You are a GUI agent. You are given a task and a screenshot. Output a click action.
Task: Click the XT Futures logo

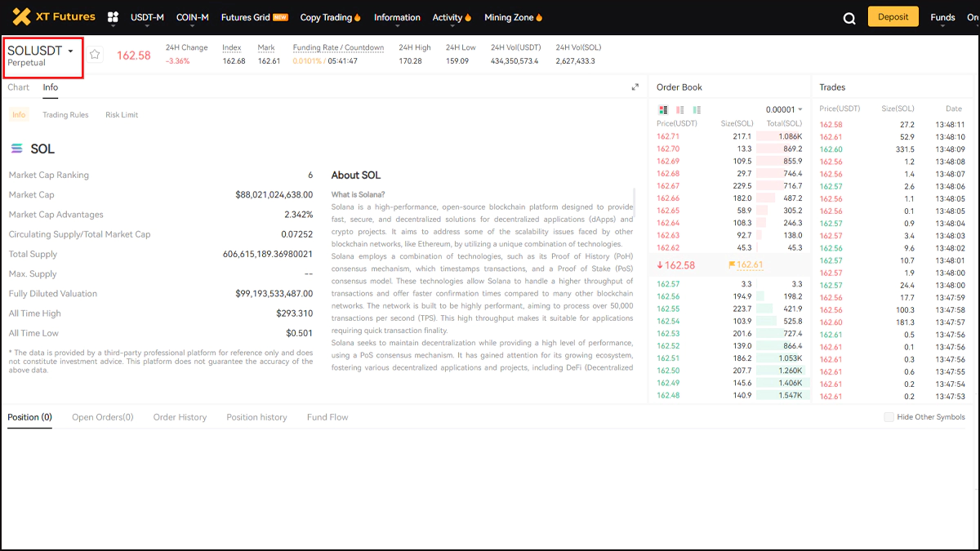pyautogui.click(x=54, y=16)
